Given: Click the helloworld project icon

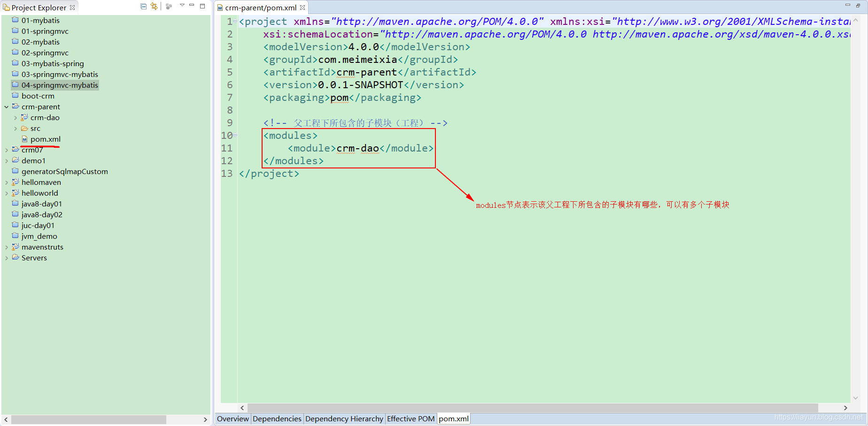Looking at the screenshot, I should tap(15, 193).
